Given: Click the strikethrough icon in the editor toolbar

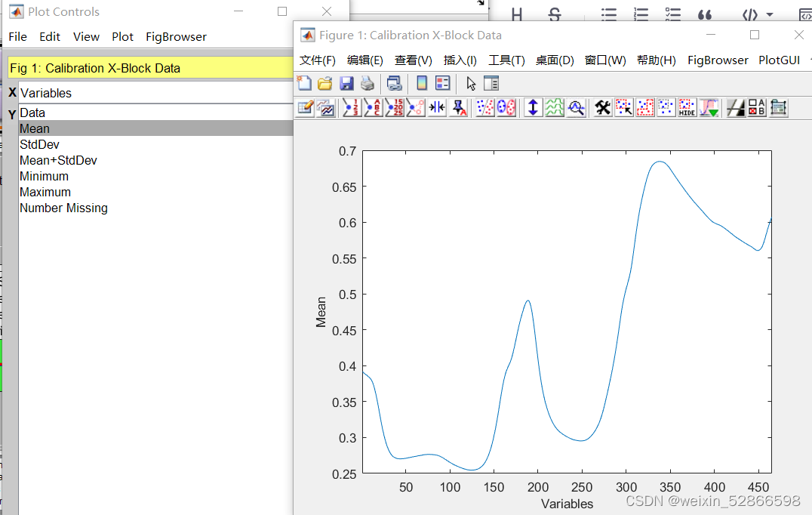Looking at the screenshot, I should tap(555, 14).
